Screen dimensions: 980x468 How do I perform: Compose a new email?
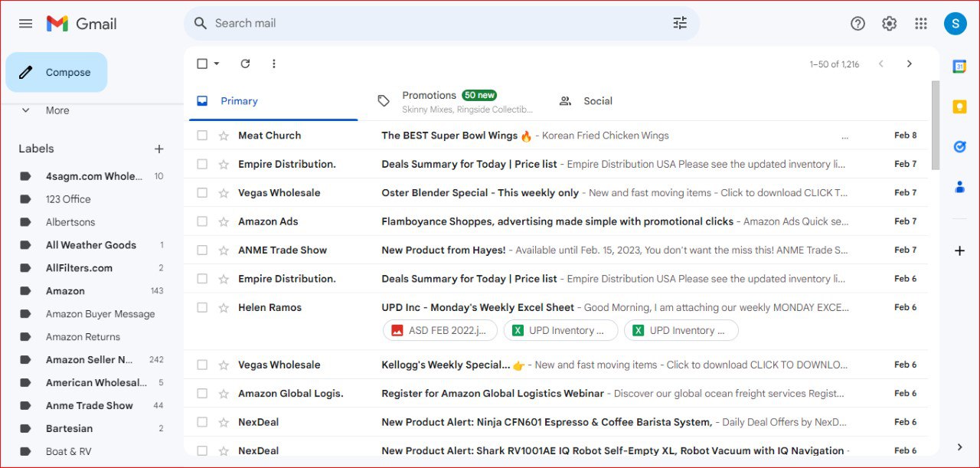[57, 72]
